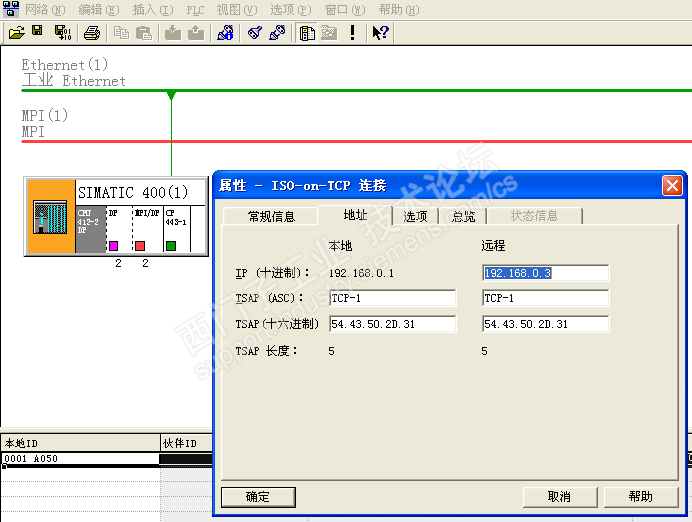This screenshot has width=692, height=522.
Task: Switch to the 总览 tab
Action: coord(463,216)
